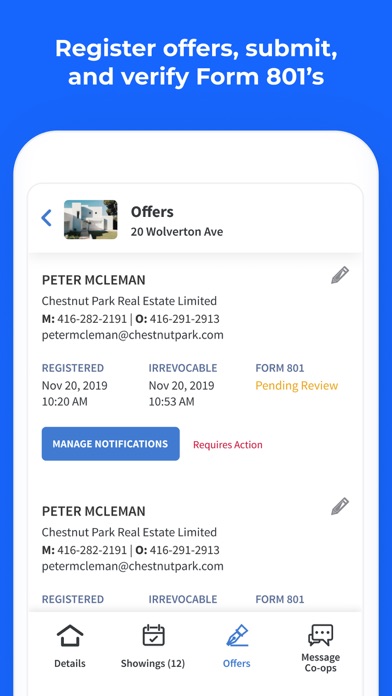Tap the chat bubbles Message Co-ops icon
Image resolution: width=392 pixels, height=696 pixels.
pyautogui.click(x=321, y=635)
